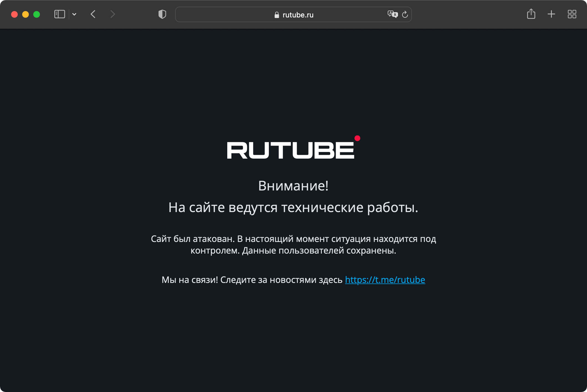Enter full screen with the green button
Screen dimensions: 587x392
click(x=37, y=14)
